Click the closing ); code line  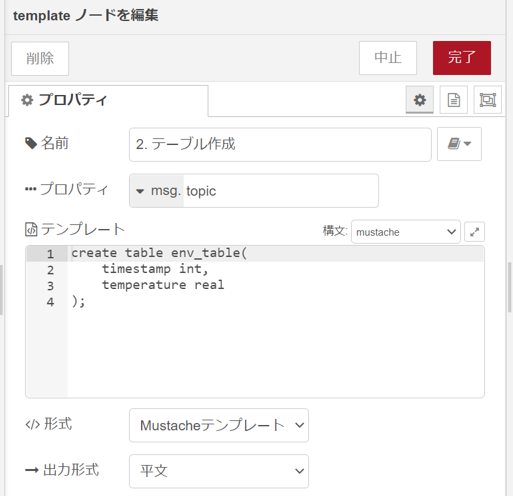78,301
